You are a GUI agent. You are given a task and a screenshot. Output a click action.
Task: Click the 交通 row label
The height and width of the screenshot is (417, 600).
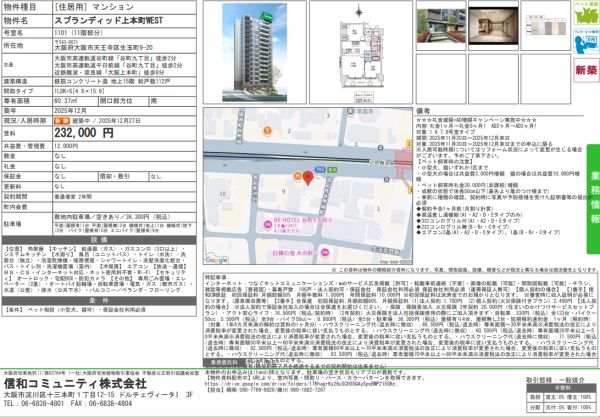[8, 65]
